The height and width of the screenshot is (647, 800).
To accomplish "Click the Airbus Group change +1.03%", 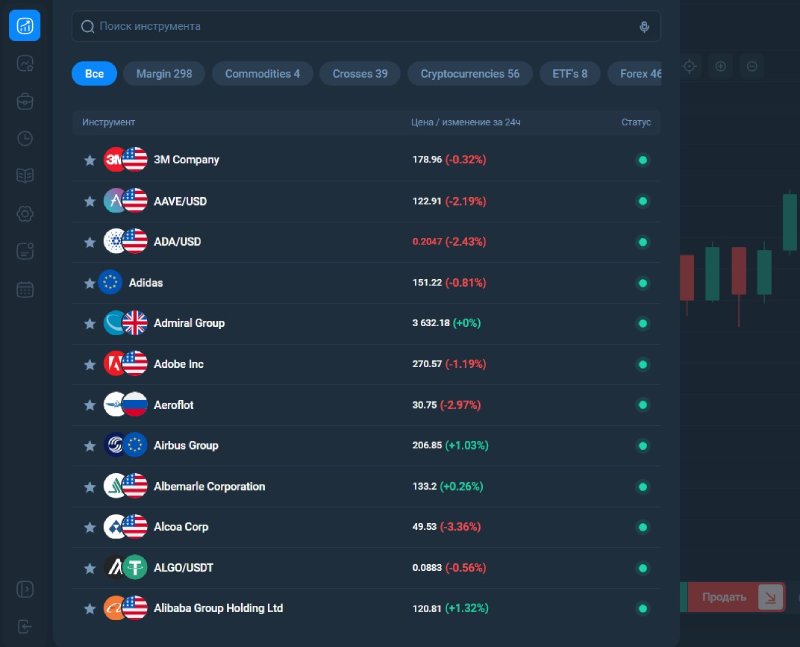I will point(467,445).
